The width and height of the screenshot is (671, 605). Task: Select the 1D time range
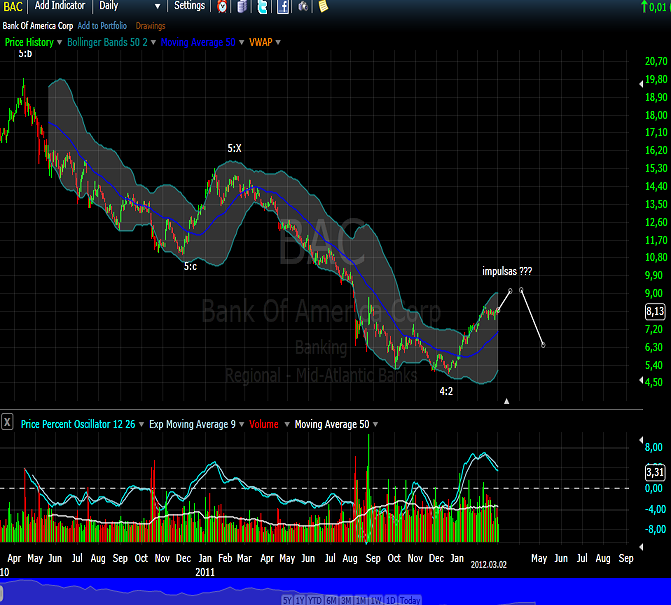coord(391,600)
